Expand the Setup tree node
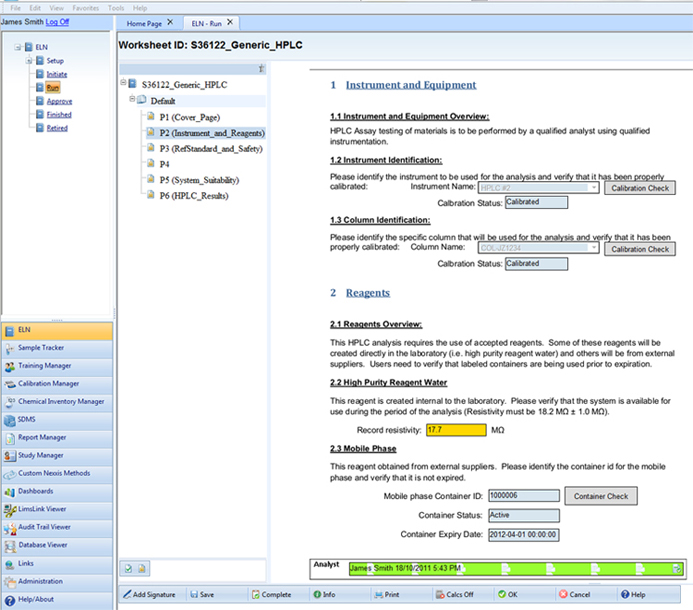Screen dimensions: 693x610 29,61
